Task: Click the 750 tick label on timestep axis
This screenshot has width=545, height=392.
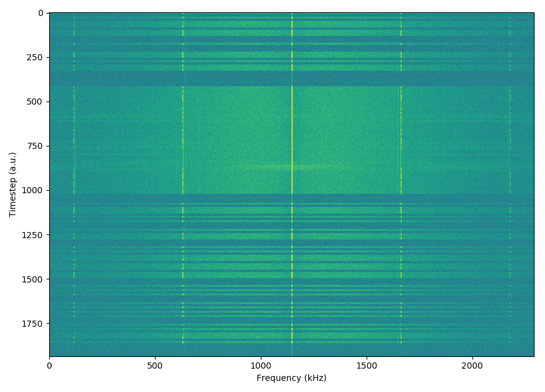Action: [36, 146]
